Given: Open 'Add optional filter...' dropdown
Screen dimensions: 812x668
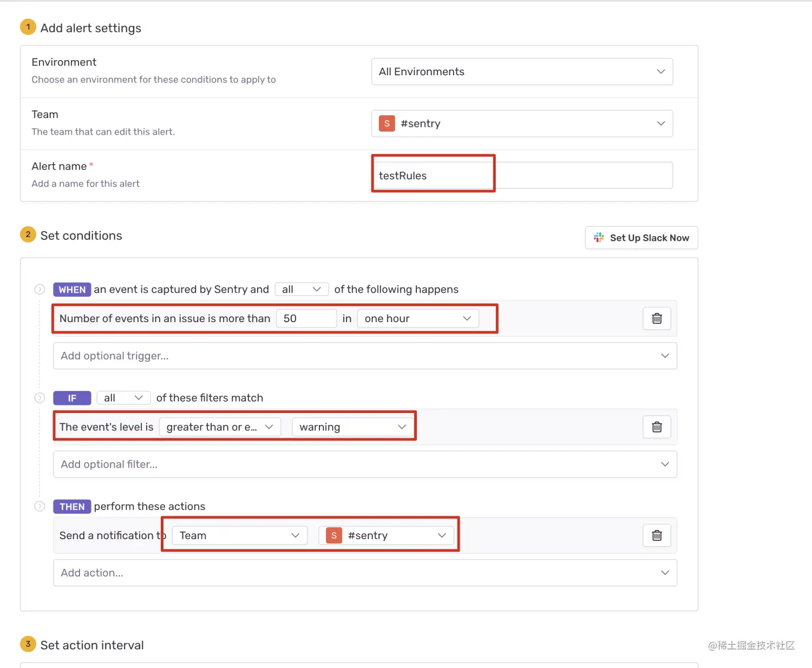Looking at the screenshot, I should (365, 464).
